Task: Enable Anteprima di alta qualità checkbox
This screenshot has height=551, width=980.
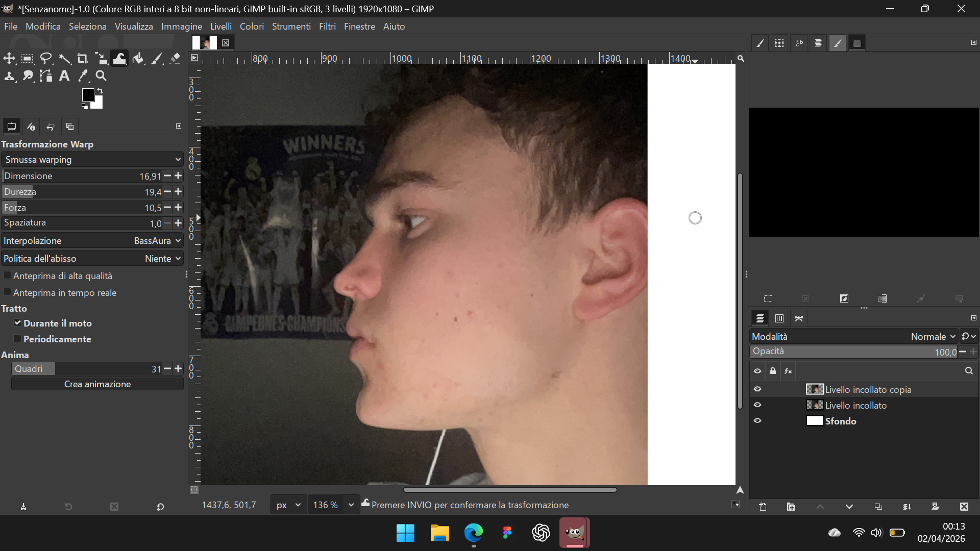Action: 8,275
